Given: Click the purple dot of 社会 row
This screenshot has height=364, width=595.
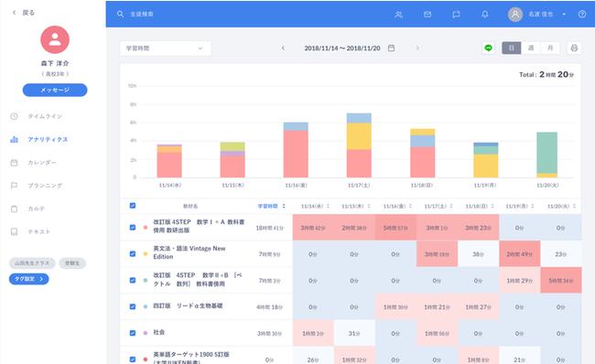Looking at the screenshot, I should click(146, 333).
